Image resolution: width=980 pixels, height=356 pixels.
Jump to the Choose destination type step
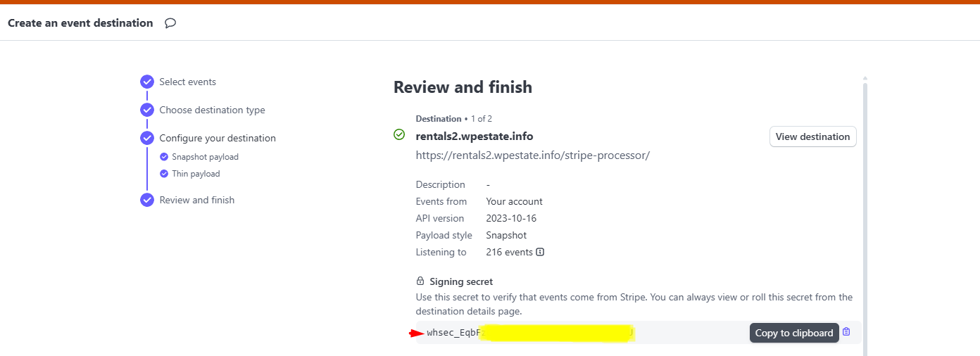tap(212, 110)
